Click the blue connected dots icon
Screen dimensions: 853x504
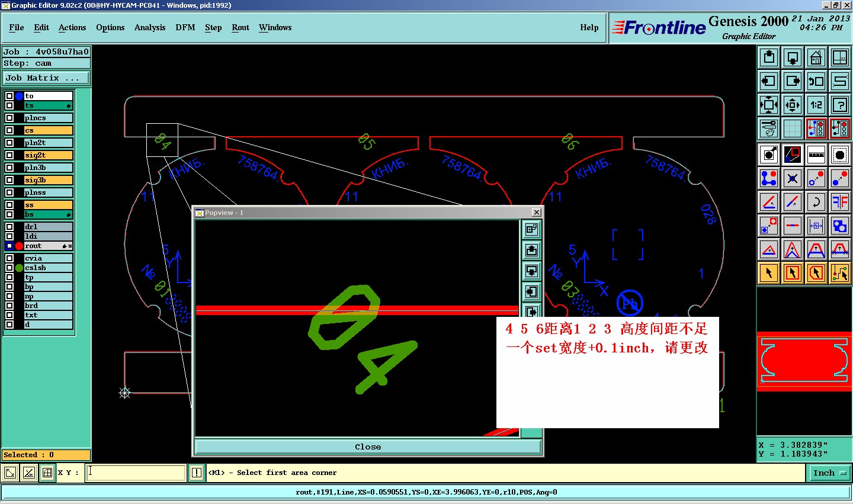(769, 178)
